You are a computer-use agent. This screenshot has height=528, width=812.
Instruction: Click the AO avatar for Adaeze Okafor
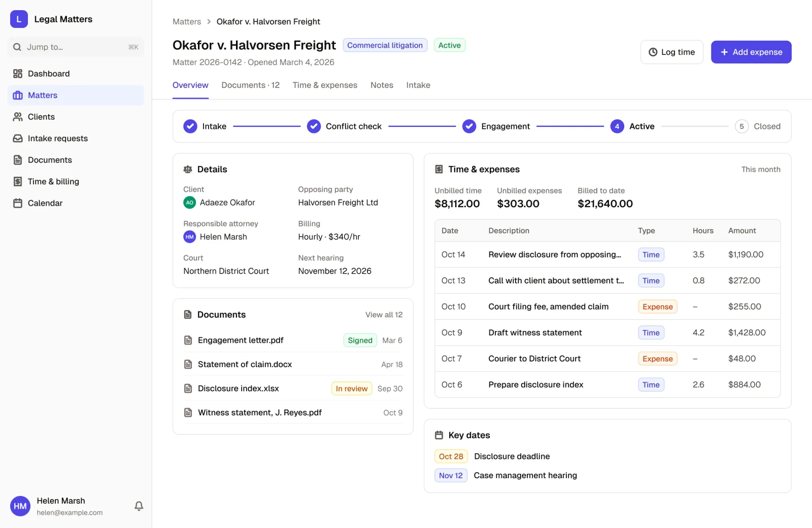tap(190, 203)
